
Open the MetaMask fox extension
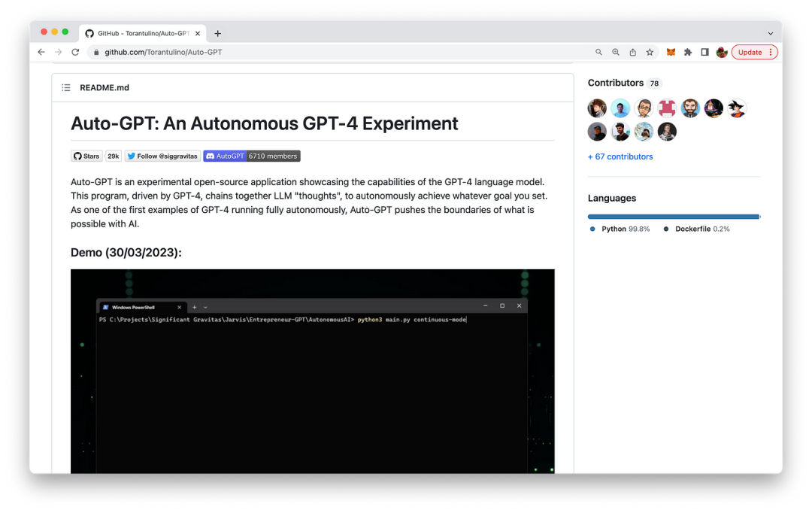671,53
